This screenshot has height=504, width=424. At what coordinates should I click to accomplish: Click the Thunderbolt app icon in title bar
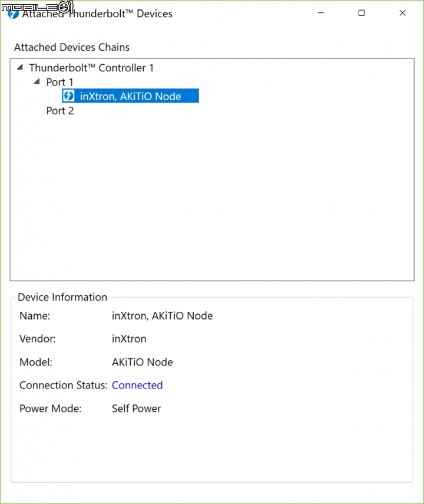click(13, 14)
